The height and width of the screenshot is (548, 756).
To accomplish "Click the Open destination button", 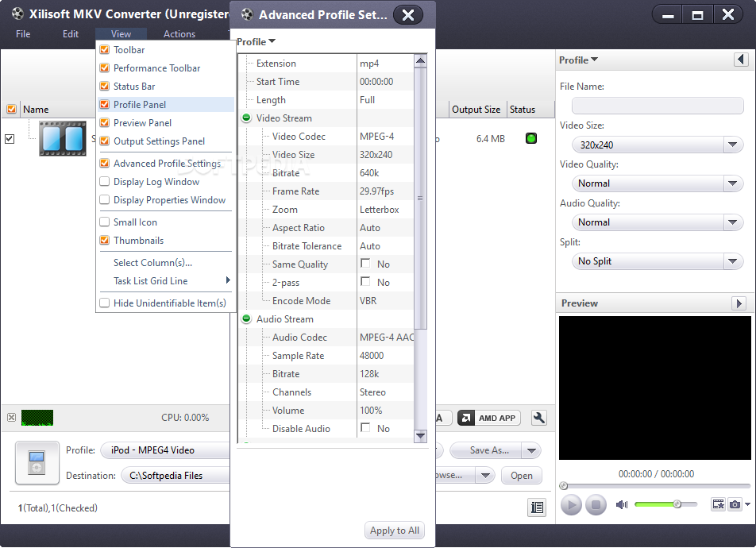I will [522, 476].
